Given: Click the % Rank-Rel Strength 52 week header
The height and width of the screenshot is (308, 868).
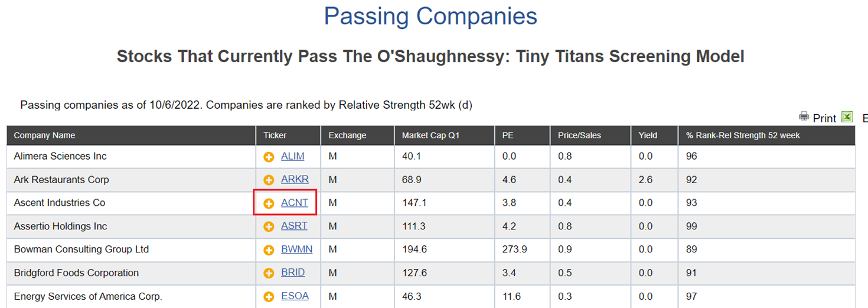Looking at the screenshot, I should (743, 135).
